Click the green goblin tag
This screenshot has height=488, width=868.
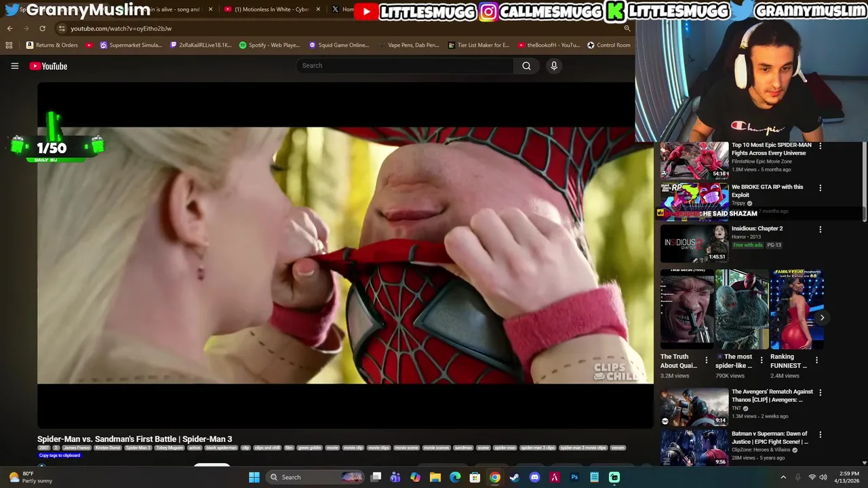[309, 448]
